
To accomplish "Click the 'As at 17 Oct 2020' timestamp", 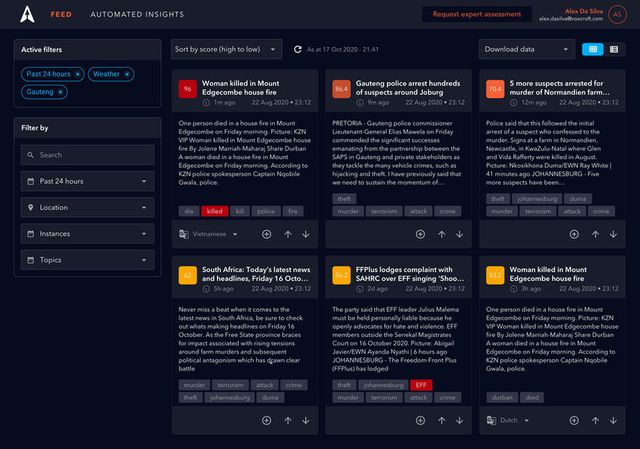I will point(343,49).
